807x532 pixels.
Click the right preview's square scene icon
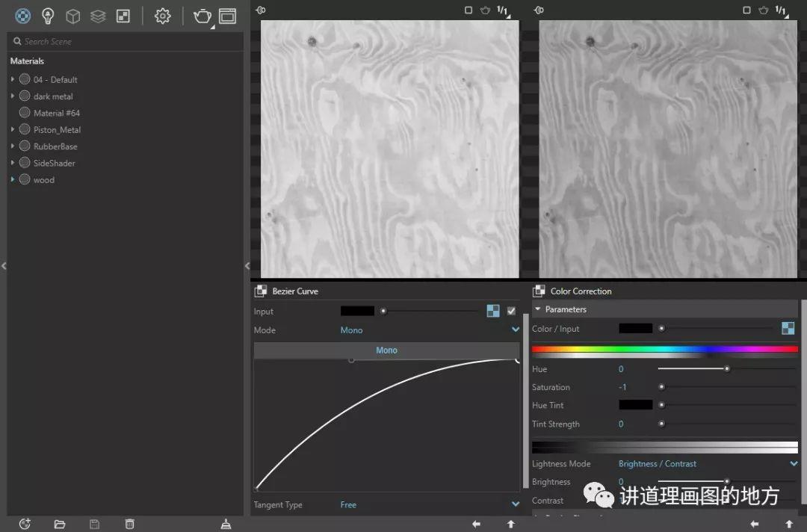coord(746,10)
